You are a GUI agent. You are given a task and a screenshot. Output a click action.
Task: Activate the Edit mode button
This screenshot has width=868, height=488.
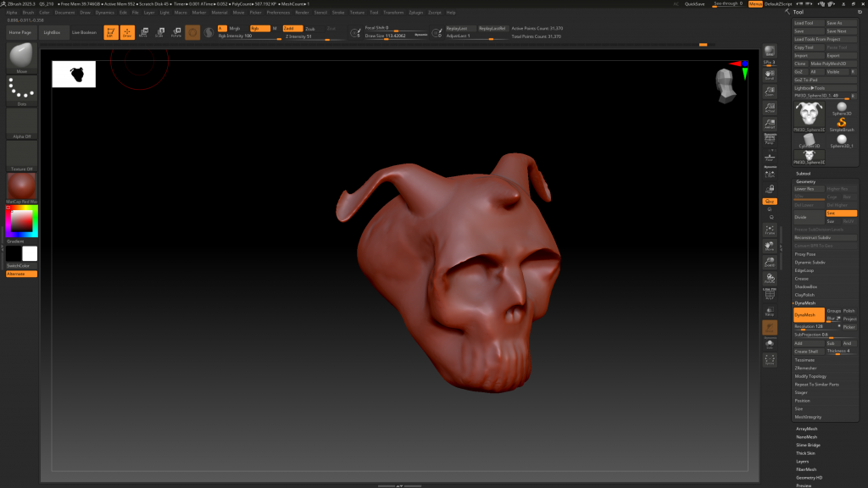pyautogui.click(x=110, y=32)
